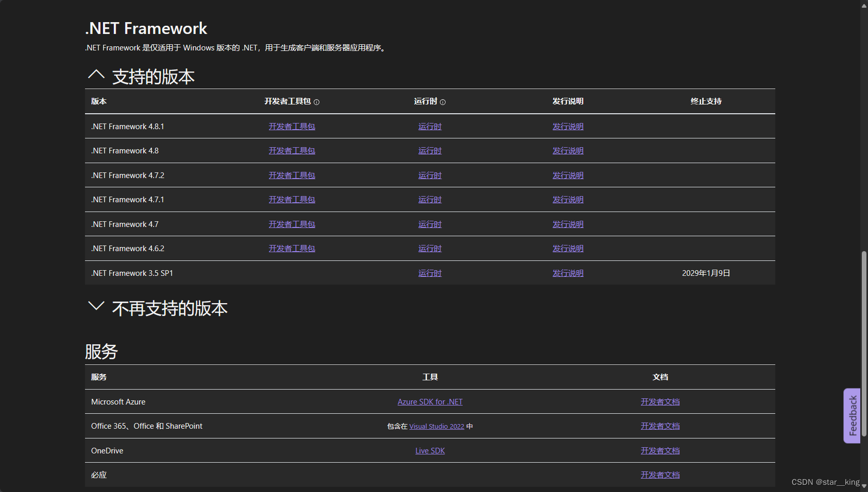This screenshot has width=868, height=492.
Task: Click the 版本 column header
Action: 99,101
